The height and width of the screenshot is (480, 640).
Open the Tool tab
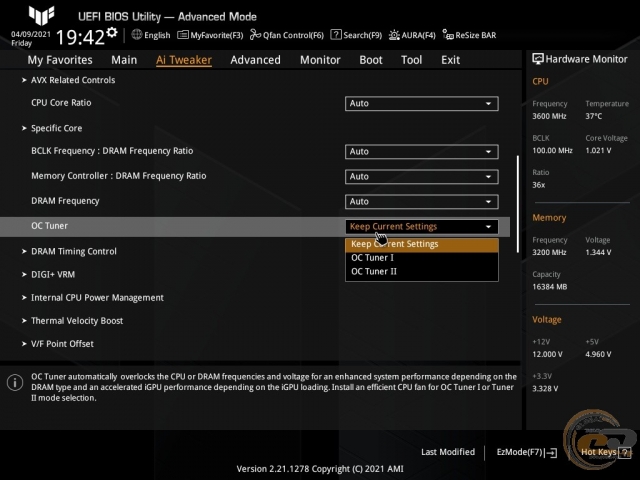click(x=411, y=60)
